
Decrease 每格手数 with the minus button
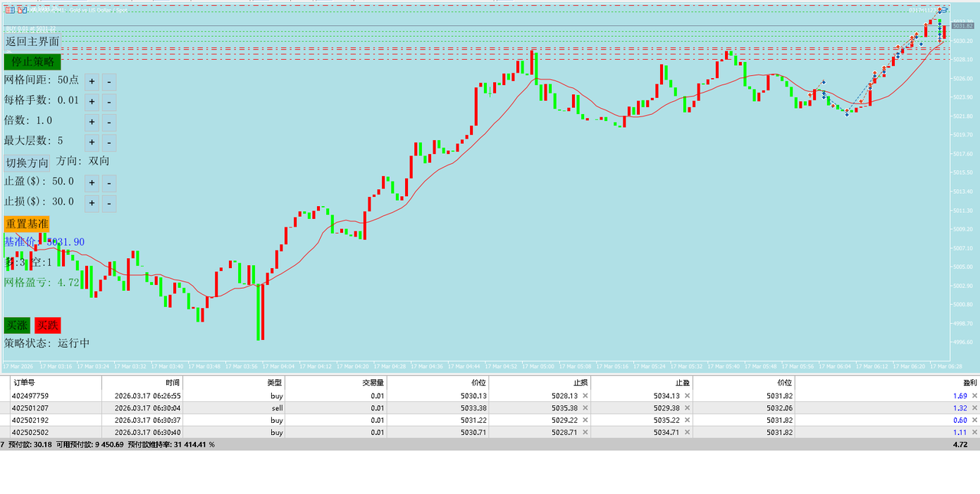109,102
